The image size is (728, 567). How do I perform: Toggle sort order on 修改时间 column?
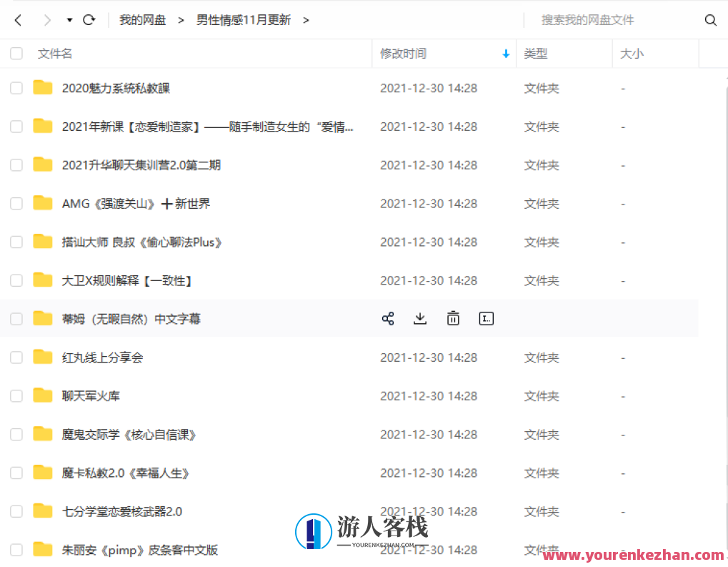505,53
